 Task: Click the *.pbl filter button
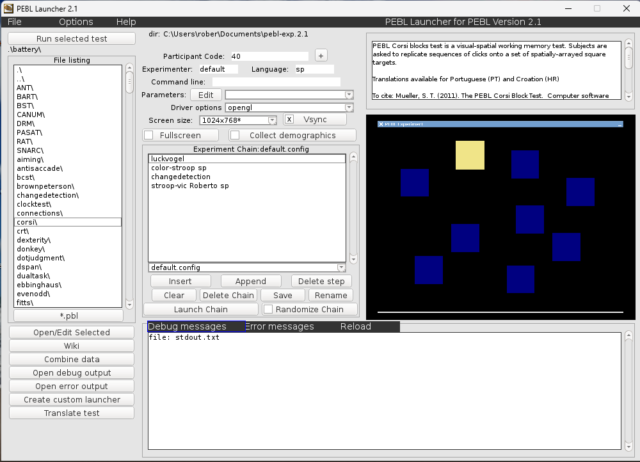(x=69, y=315)
